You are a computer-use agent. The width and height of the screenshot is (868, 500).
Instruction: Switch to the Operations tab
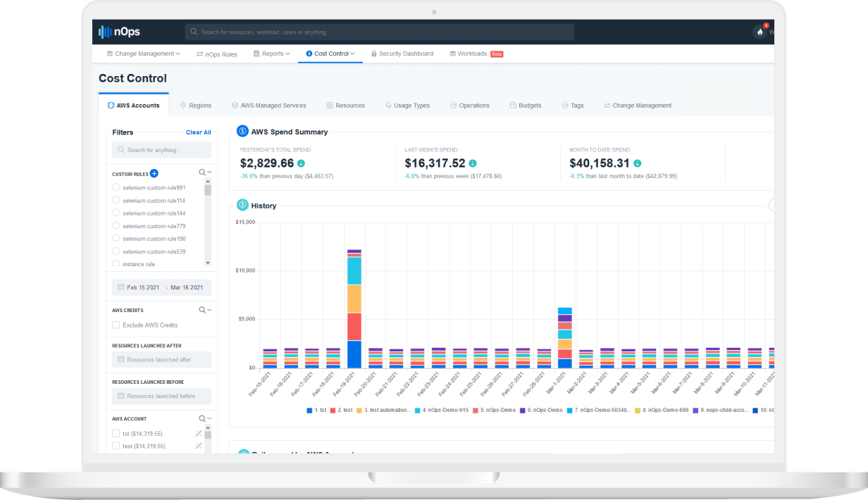point(469,106)
